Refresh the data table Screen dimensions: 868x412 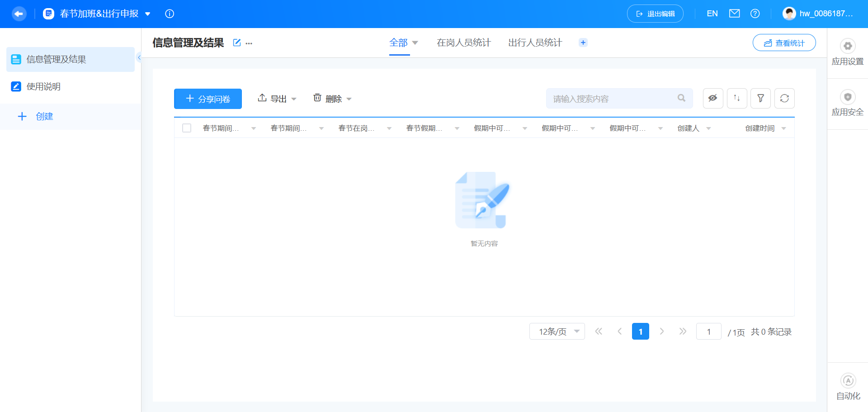point(784,98)
